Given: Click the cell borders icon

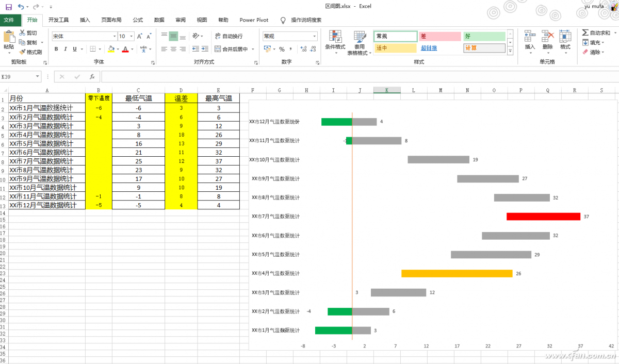Looking at the screenshot, I should coord(93,49).
